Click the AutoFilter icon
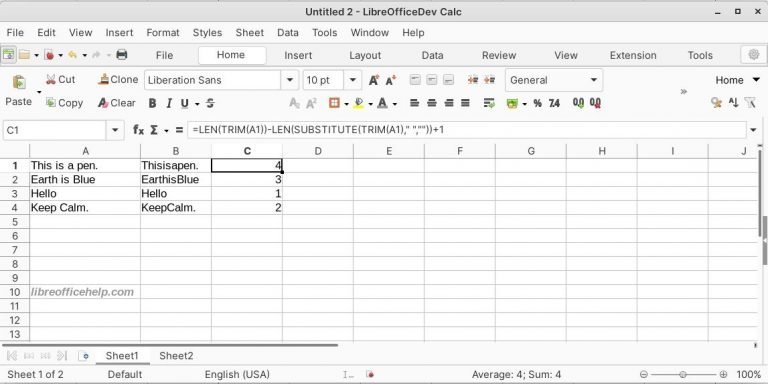Viewport: 768px width, 384px height. (x=750, y=103)
